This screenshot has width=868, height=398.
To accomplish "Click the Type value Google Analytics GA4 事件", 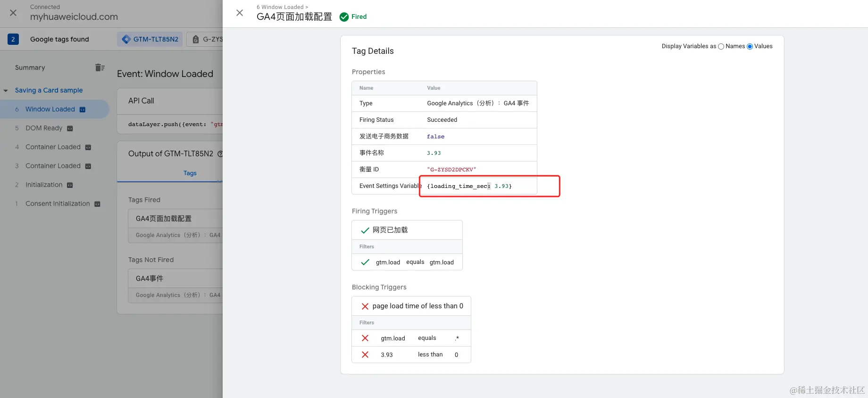I will [478, 103].
